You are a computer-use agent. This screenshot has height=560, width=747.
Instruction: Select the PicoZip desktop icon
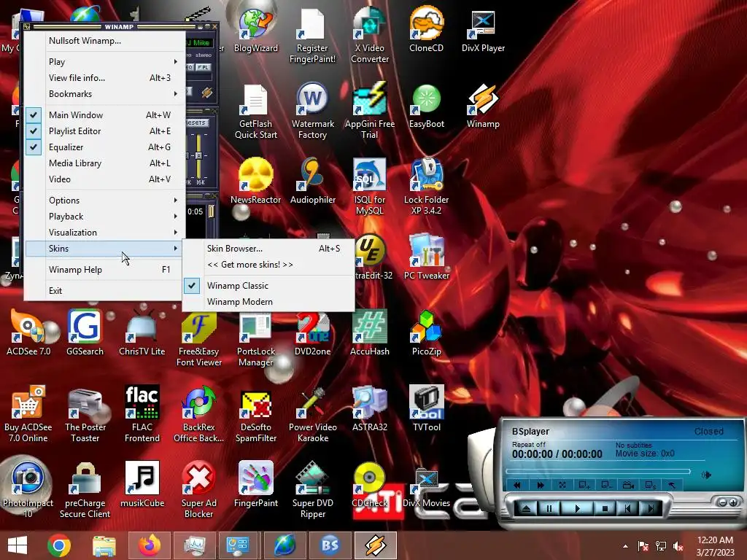[426, 332]
